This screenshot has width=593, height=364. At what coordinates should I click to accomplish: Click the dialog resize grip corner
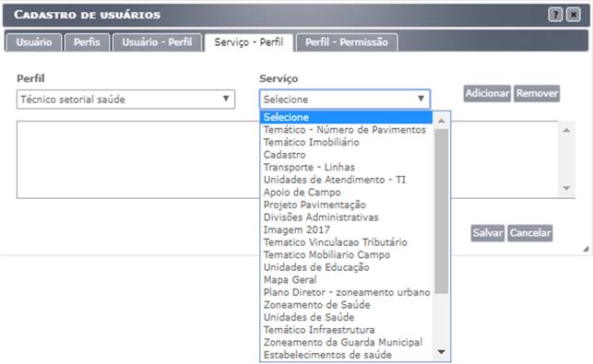[x=586, y=249]
